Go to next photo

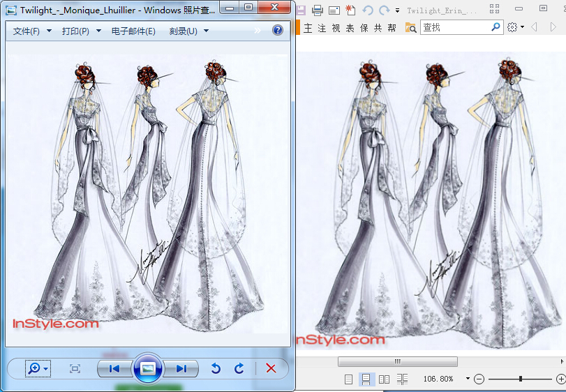(181, 368)
